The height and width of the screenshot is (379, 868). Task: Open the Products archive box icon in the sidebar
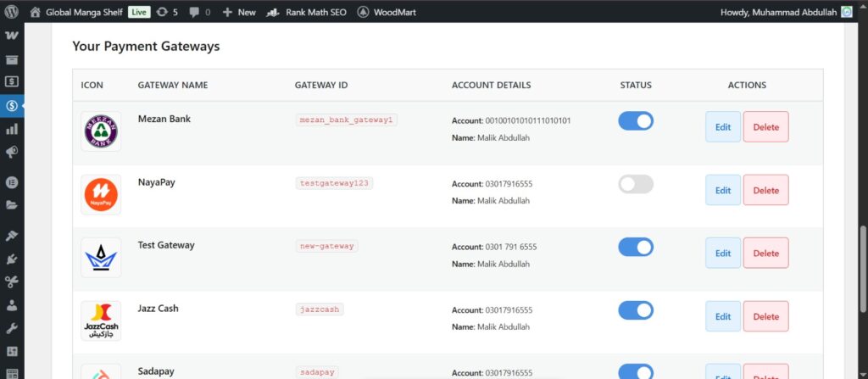tap(12, 60)
